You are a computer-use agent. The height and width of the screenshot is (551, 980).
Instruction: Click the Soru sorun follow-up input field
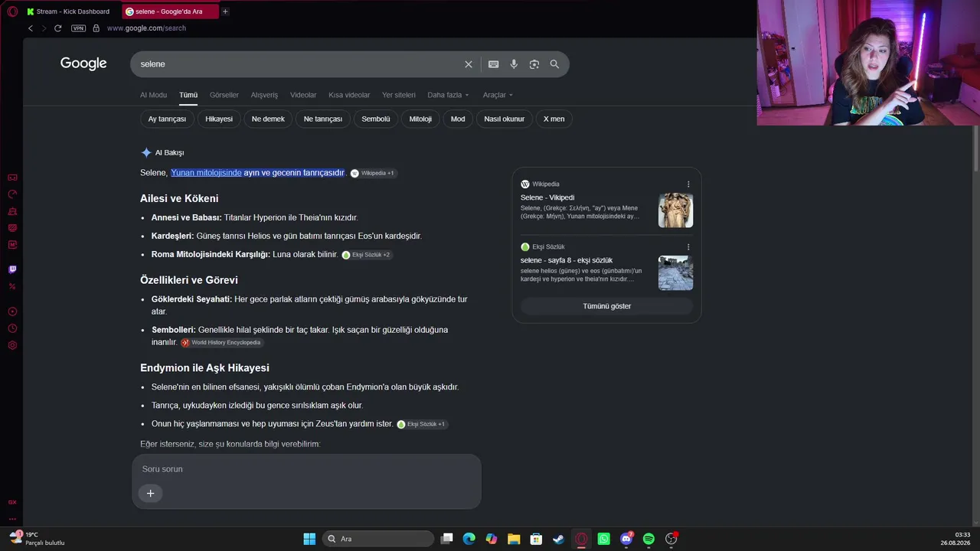click(306, 469)
